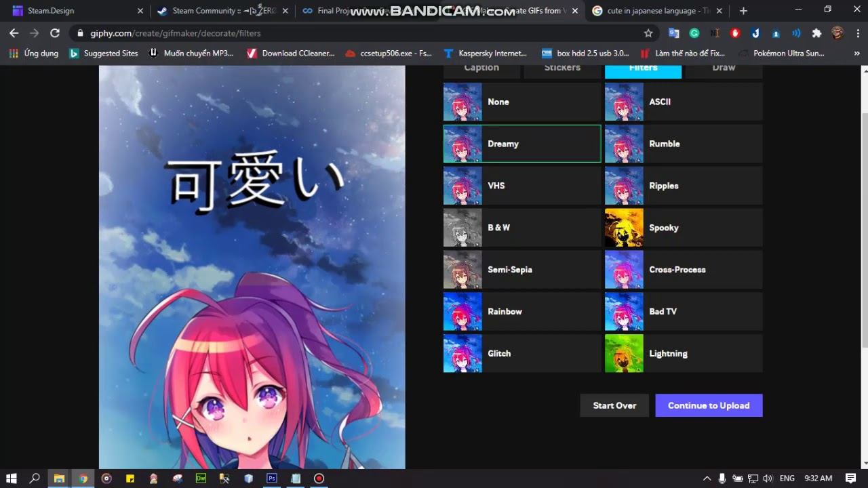The width and height of the screenshot is (868, 488).
Task: Apply the Cross-Process filter
Action: coord(684,270)
